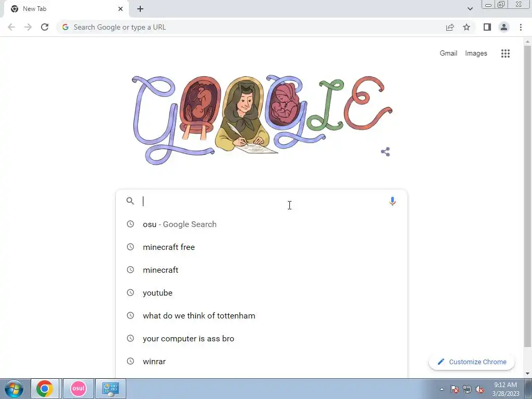Viewport: 532px width, 399px height.
Task: Select the 'winrar' suggestion
Action: (x=261, y=362)
